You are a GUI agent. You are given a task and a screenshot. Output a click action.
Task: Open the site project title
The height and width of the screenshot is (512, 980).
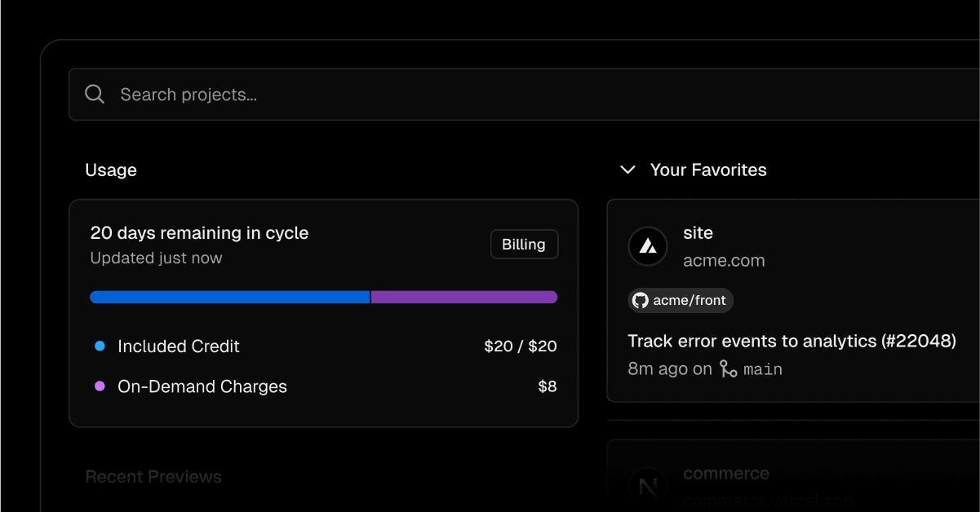click(698, 233)
